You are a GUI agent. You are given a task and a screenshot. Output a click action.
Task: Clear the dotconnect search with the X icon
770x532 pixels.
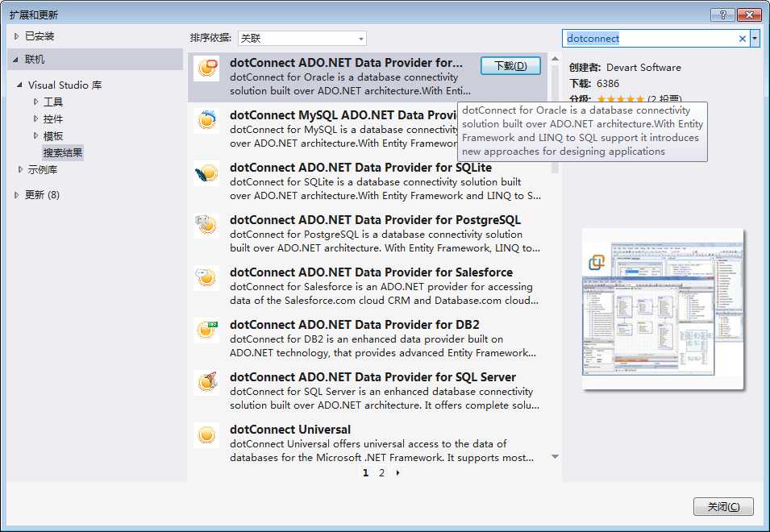(743, 38)
